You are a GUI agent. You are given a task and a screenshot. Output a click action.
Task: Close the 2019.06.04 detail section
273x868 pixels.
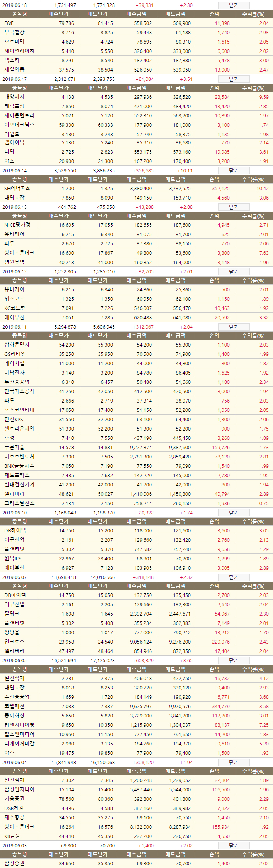click(x=234, y=763)
